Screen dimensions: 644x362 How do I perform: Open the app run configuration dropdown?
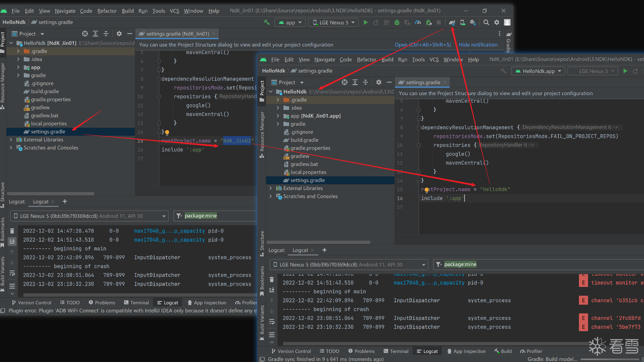pos(290,22)
